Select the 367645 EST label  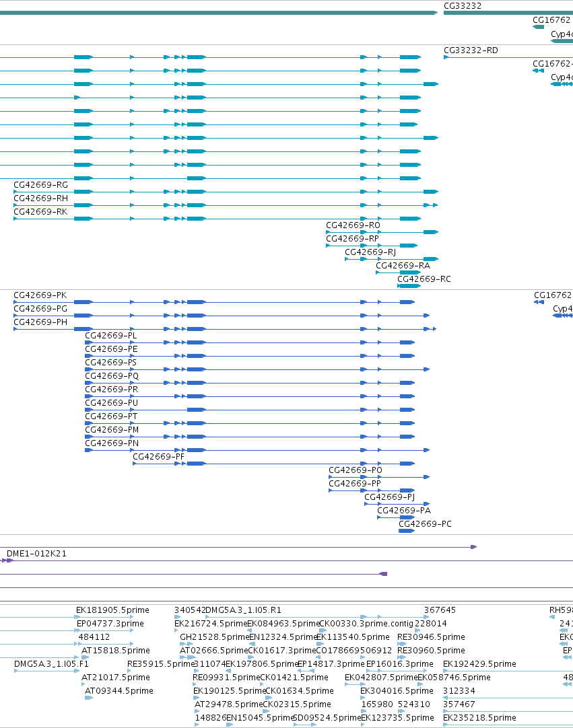coord(440,610)
